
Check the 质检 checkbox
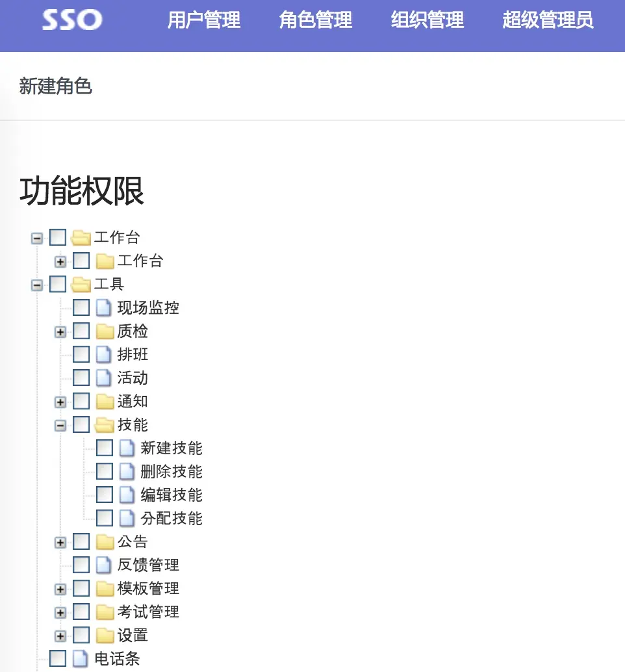[x=81, y=331]
